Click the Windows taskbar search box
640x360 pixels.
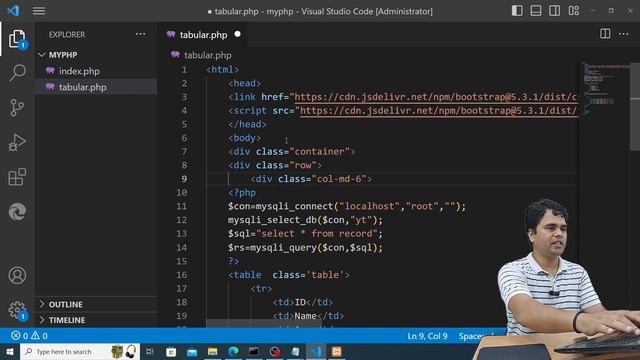(x=80, y=351)
